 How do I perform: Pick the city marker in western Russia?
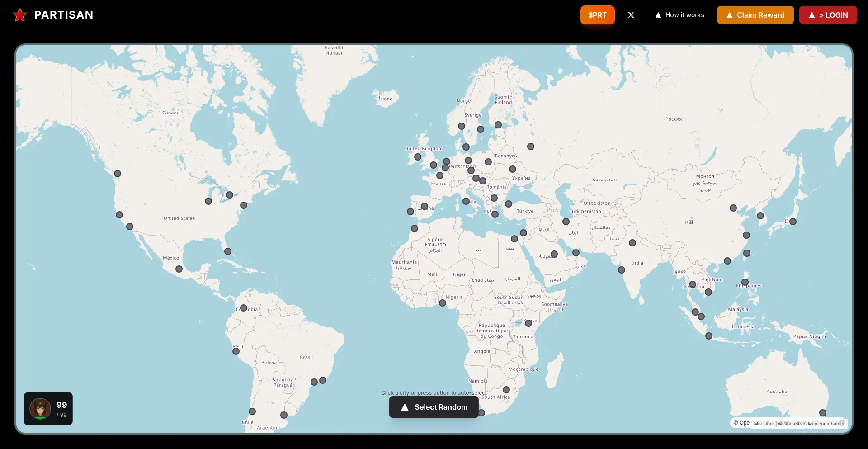[531, 147]
